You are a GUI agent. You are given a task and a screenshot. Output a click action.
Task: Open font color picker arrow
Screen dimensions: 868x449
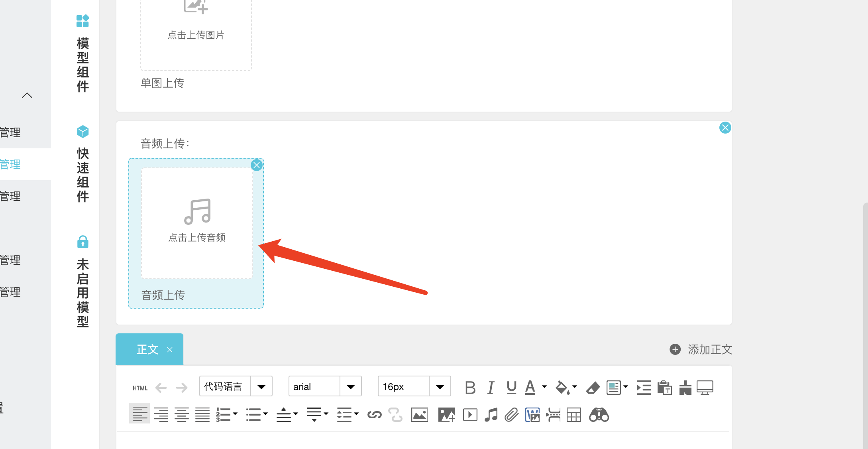coord(544,387)
